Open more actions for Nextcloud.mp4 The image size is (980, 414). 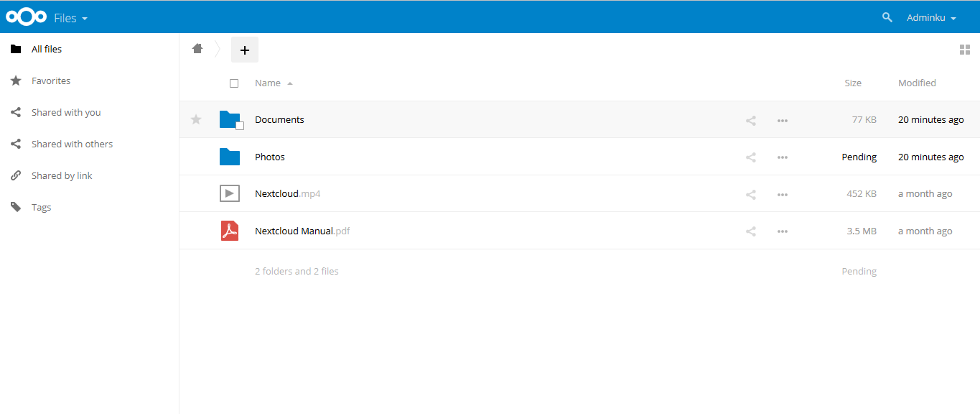point(783,195)
